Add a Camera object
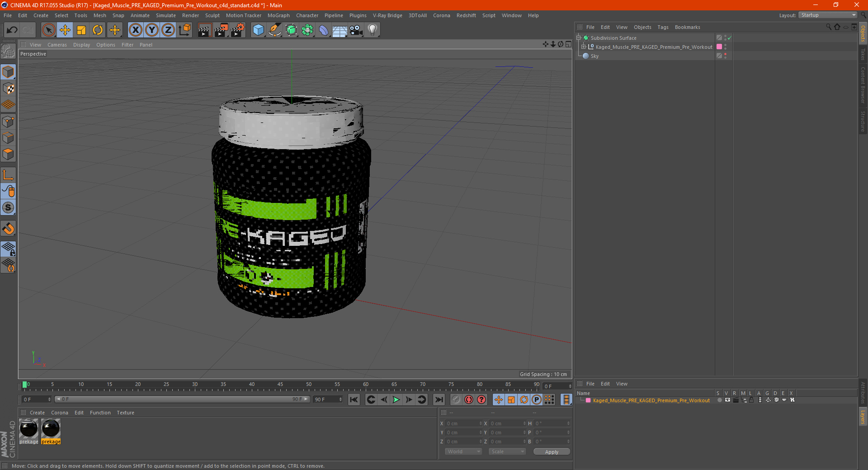868x470 pixels. tap(356, 30)
